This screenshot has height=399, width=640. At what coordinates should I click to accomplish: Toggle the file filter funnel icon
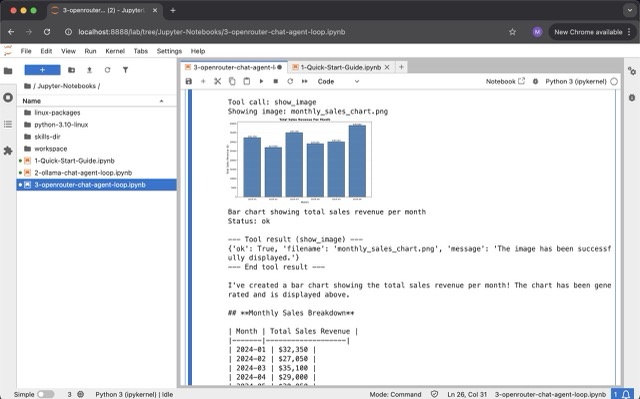coord(125,70)
